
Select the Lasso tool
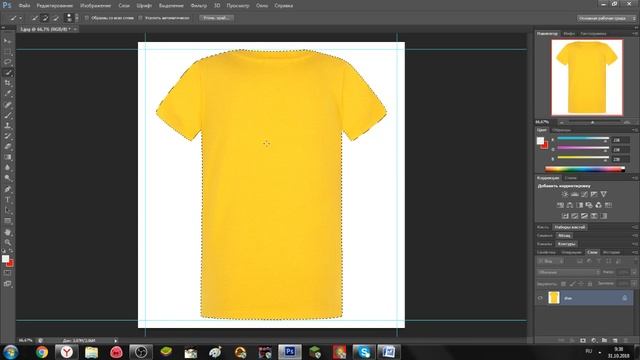(7, 62)
